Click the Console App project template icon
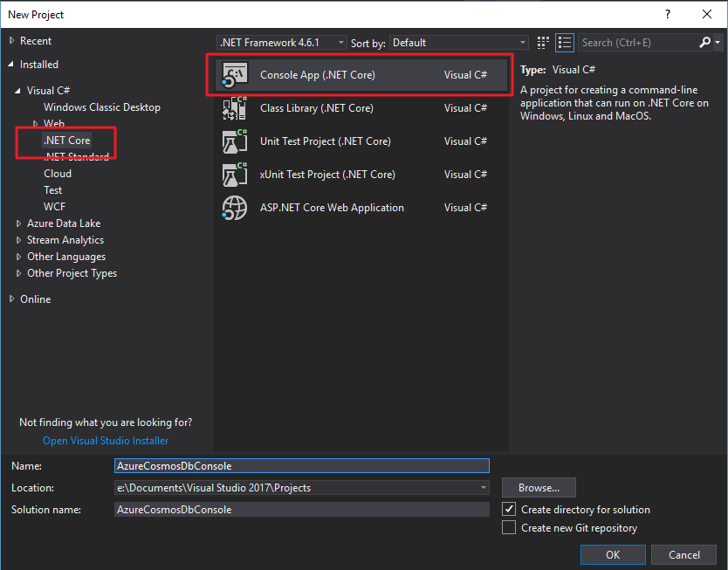Viewport: 728px width, 570px height. (x=235, y=75)
